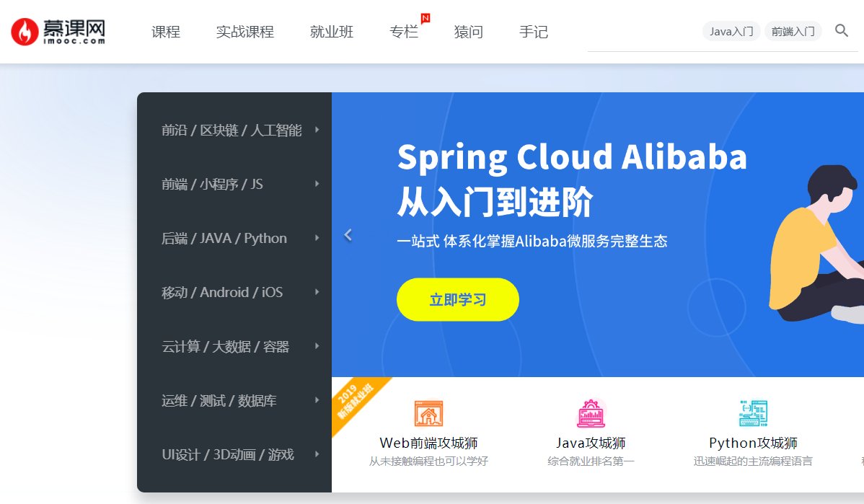Open the 课程 menu
The height and width of the screenshot is (504, 864).
pos(165,32)
